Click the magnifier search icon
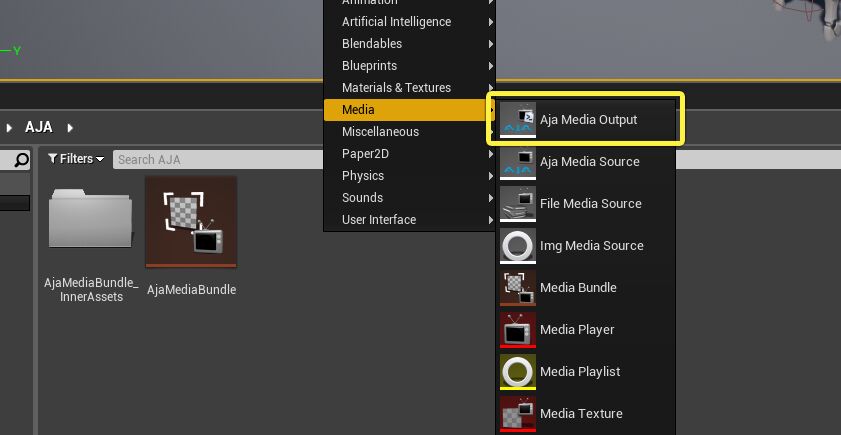The width and height of the screenshot is (841, 435). pos(21,160)
